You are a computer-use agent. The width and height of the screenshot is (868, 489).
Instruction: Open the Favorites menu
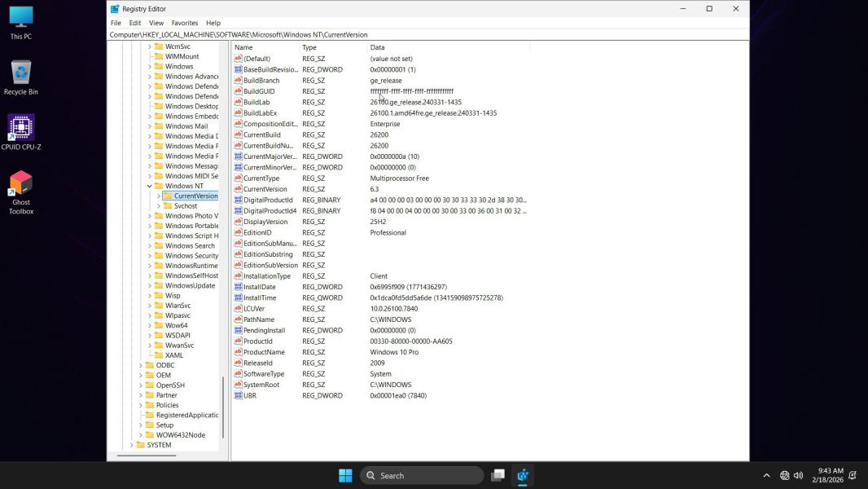pyautogui.click(x=184, y=23)
